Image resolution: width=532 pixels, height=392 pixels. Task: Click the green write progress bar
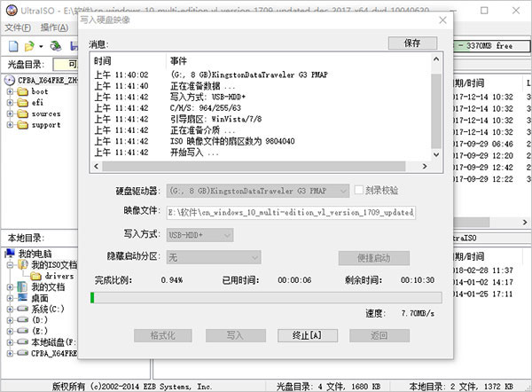point(266,298)
